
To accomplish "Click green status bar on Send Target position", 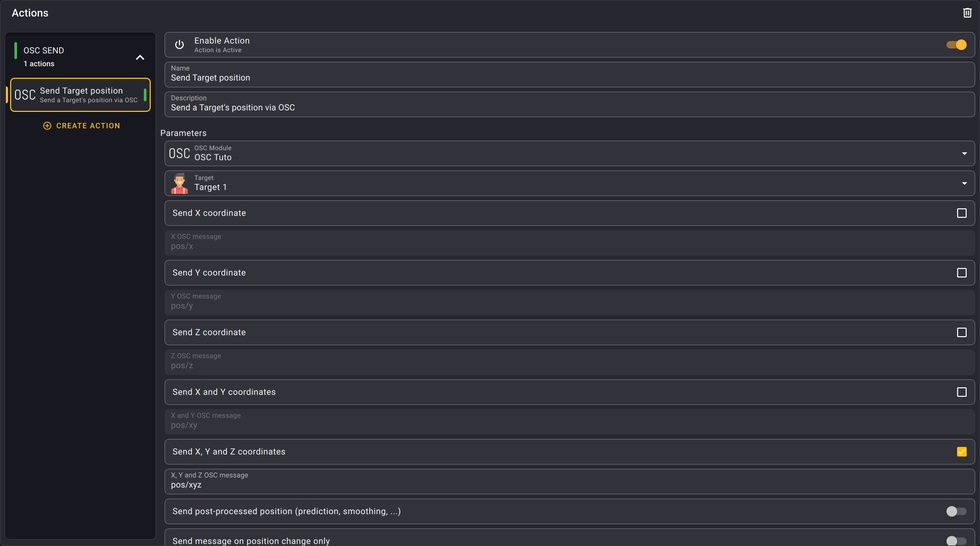I will (145, 95).
